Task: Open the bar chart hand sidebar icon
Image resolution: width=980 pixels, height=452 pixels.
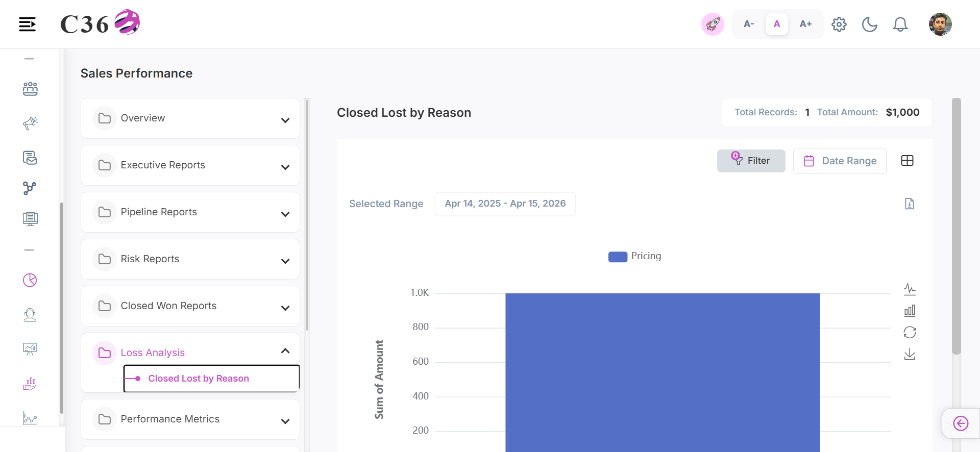Action: click(x=30, y=384)
